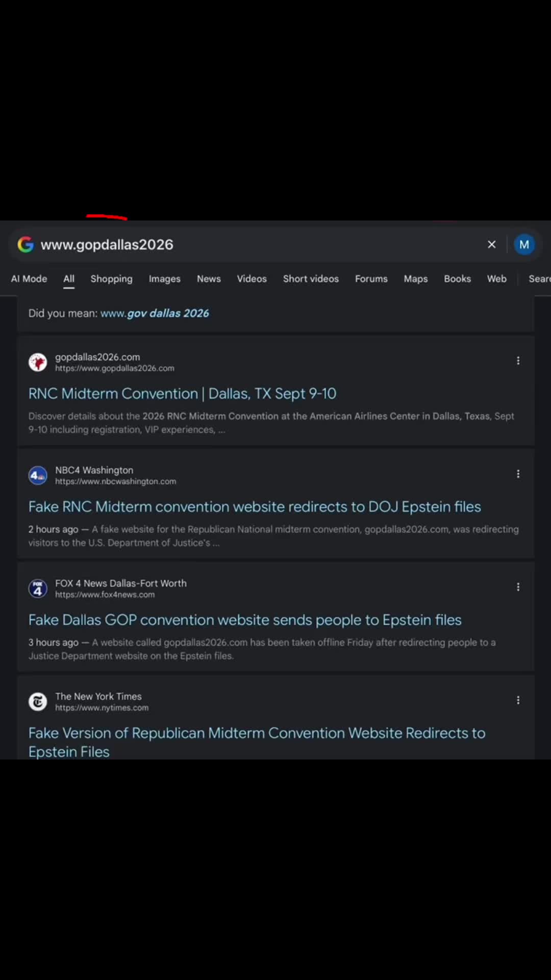The width and height of the screenshot is (551, 980).
Task: Open the Web tab
Action: (x=496, y=279)
